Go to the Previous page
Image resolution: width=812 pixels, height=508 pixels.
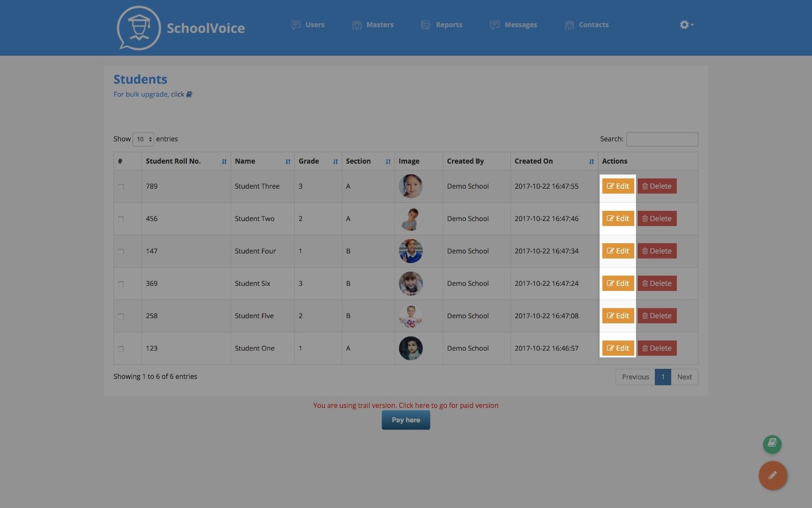coord(635,377)
